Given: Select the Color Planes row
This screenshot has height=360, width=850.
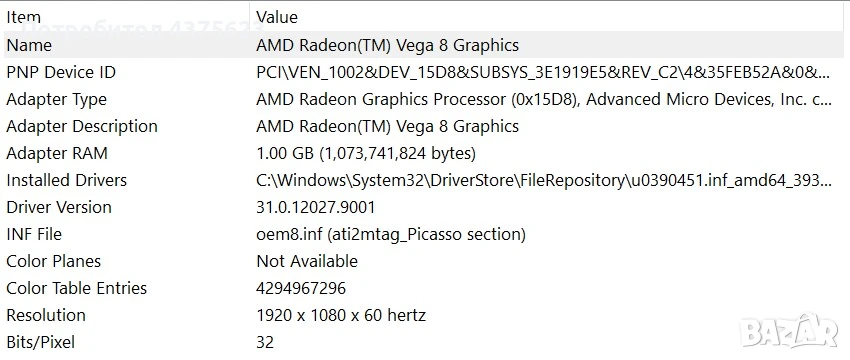Looking at the screenshot, I should [x=422, y=261].
